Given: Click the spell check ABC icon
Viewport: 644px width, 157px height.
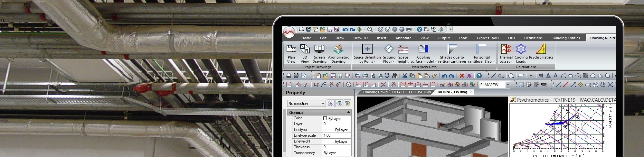Looking at the screenshot, I should coord(387,76).
